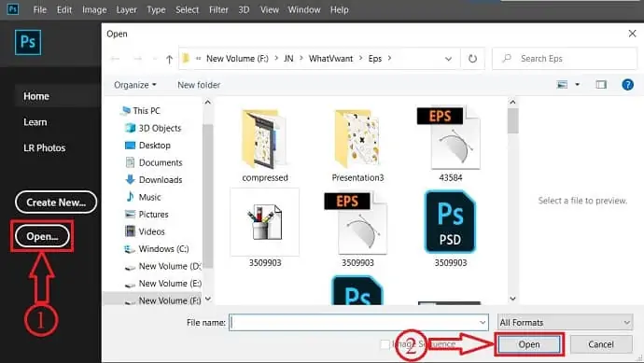The width and height of the screenshot is (644, 363).
Task: Open the Layer menu
Action: click(x=126, y=9)
